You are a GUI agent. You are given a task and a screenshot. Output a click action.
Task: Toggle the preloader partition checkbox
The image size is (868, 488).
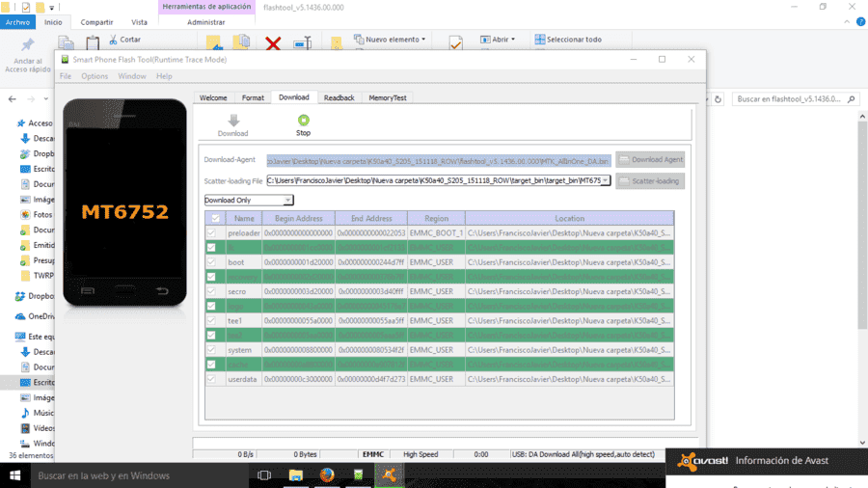(x=211, y=233)
